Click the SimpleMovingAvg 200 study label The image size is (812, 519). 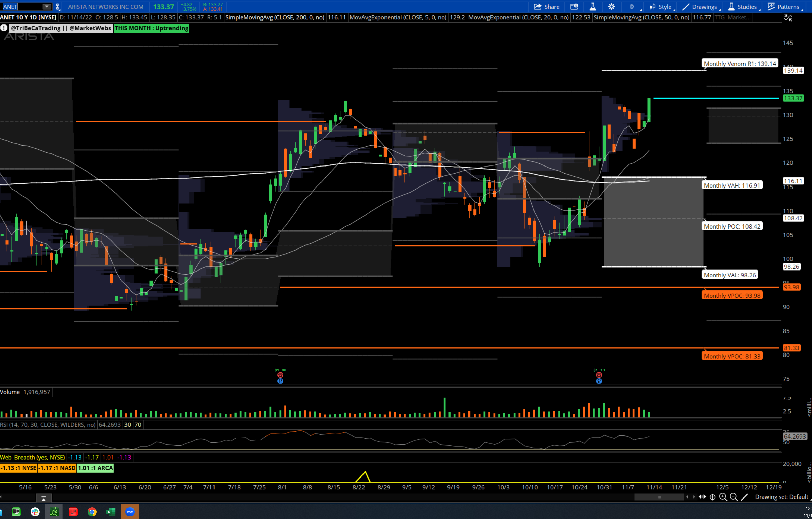pyautogui.click(x=275, y=17)
